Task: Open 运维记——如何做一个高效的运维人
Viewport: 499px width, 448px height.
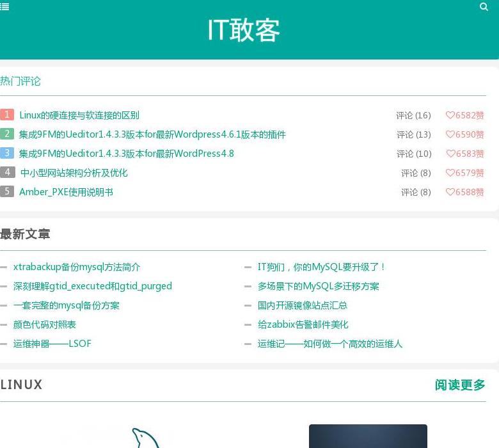Action: click(x=330, y=344)
